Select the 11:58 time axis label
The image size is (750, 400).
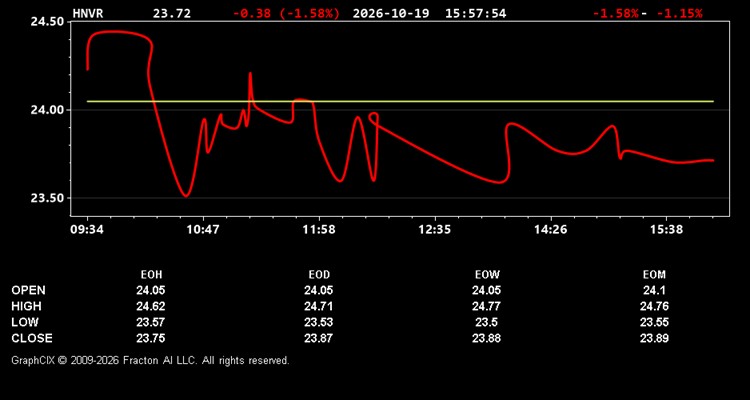[319, 230]
